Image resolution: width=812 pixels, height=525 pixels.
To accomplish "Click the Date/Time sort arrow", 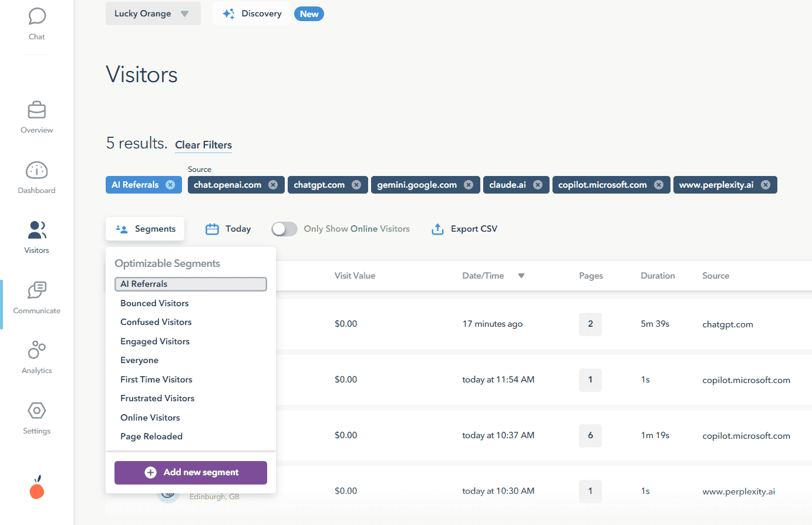I will point(521,276).
